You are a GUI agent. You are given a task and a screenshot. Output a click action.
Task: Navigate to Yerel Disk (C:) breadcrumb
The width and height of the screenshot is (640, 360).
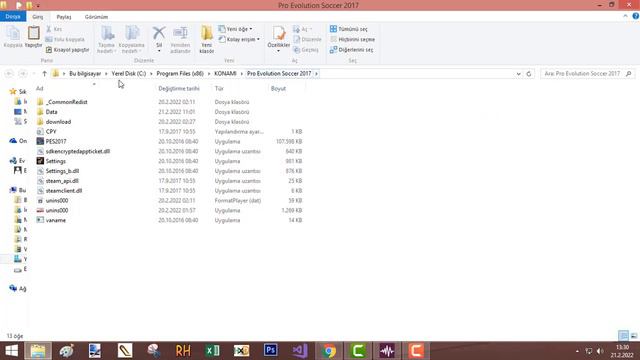point(129,73)
